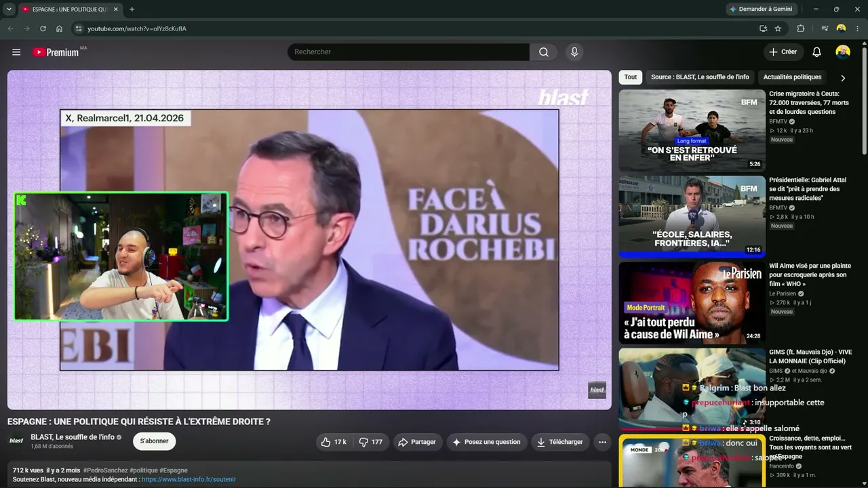Image resolution: width=868 pixels, height=488 pixels.
Task: Open the notifications bell
Action: 816,52
